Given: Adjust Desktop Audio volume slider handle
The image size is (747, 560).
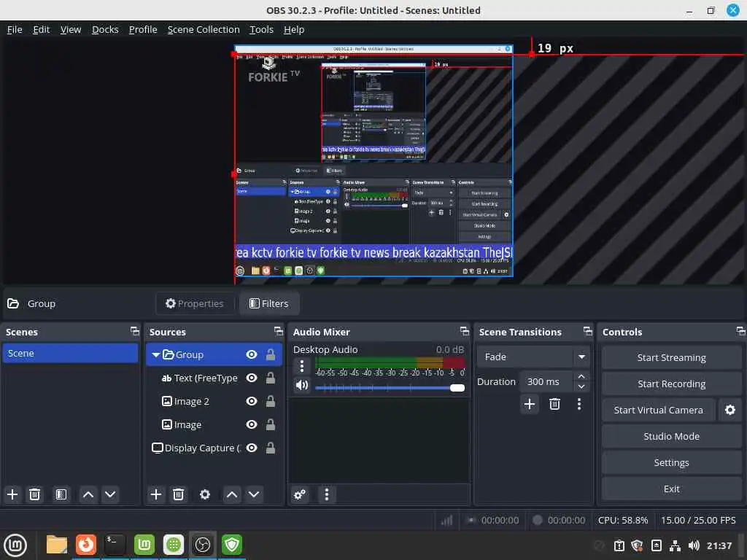Looking at the screenshot, I should click(x=457, y=388).
